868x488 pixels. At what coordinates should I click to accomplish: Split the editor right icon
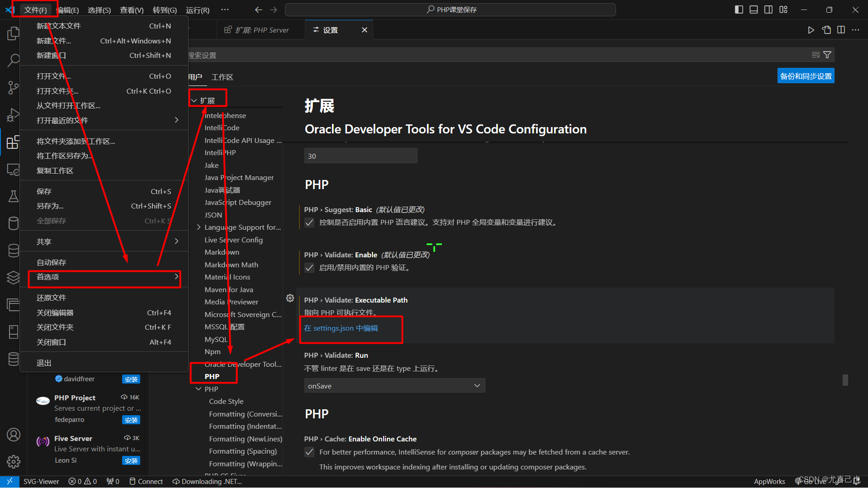pos(841,30)
